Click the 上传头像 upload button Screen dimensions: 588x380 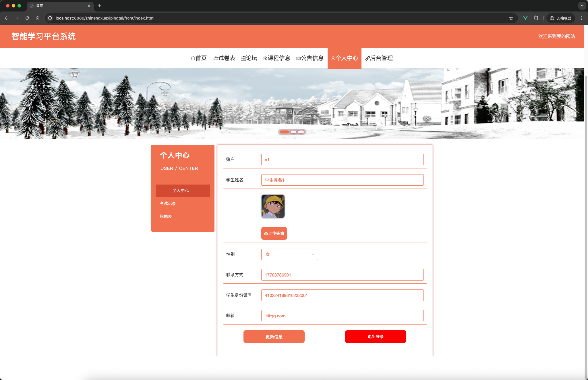coord(274,233)
